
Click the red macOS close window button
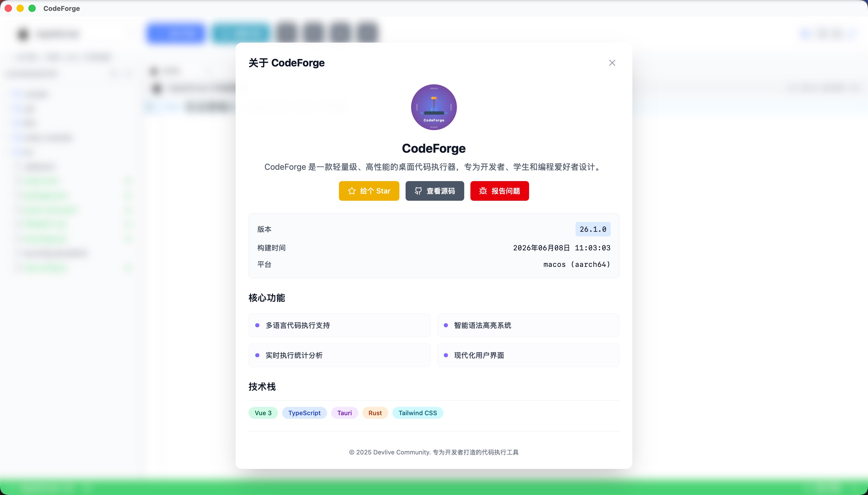(9, 8)
